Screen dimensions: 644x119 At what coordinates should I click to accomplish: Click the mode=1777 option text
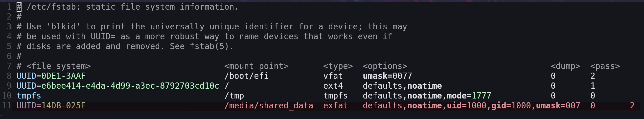tap(469, 96)
